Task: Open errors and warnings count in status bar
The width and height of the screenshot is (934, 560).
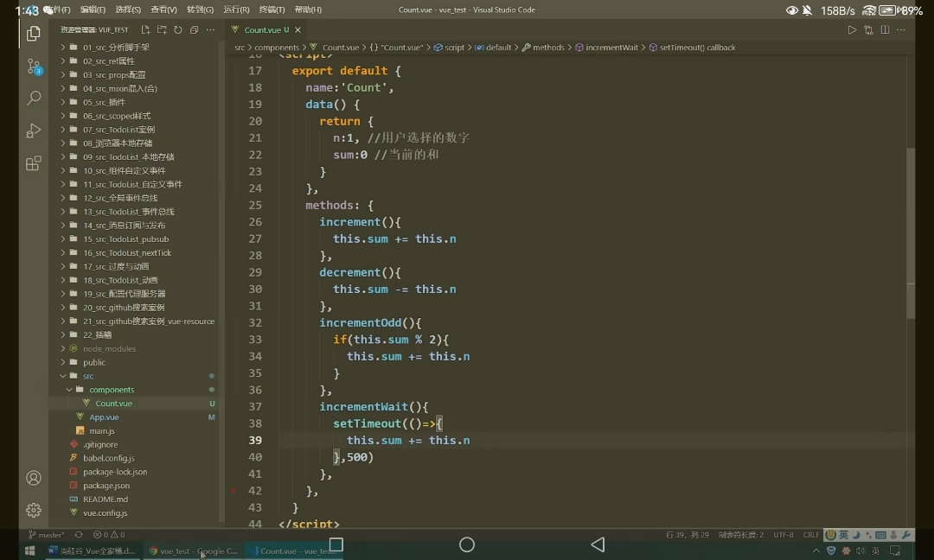Action: coord(109,534)
